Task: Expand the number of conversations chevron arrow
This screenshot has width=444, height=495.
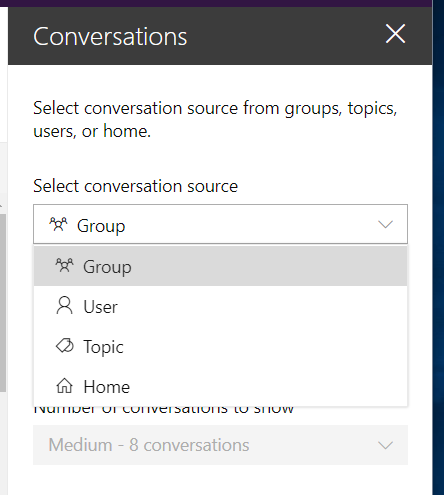Action: coord(386,445)
